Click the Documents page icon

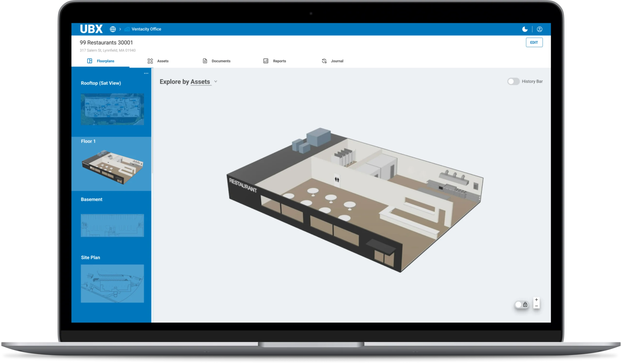pos(205,61)
